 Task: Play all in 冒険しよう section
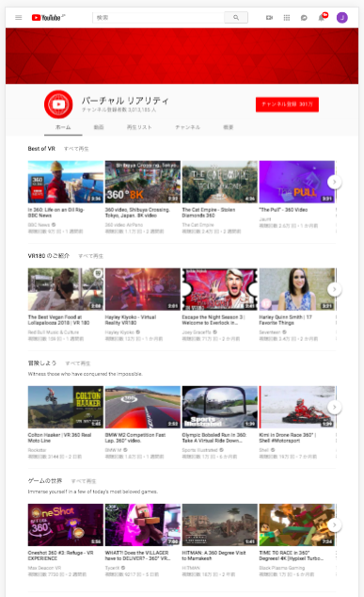coord(77,363)
